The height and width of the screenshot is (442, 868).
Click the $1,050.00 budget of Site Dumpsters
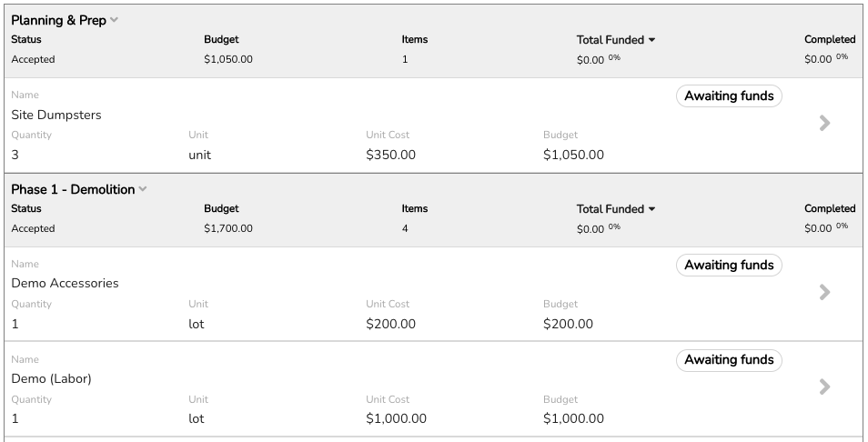pyautogui.click(x=573, y=155)
